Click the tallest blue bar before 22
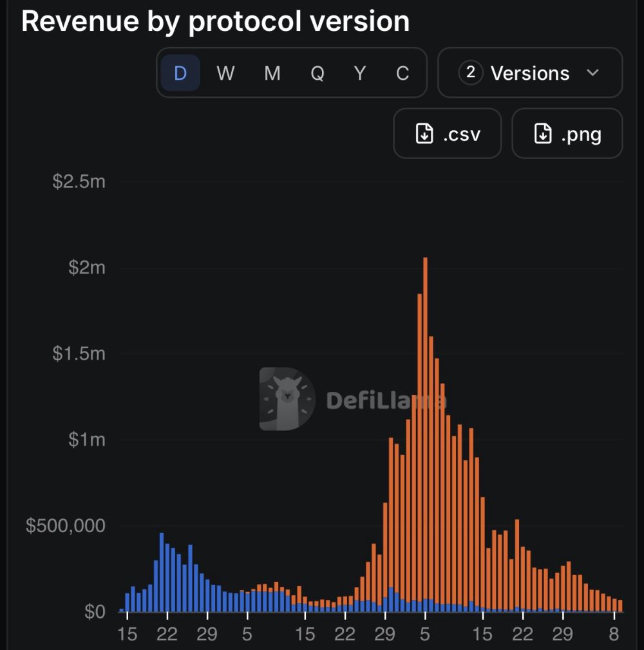Viewport: 644px width, 650px height. pos(162,572)
